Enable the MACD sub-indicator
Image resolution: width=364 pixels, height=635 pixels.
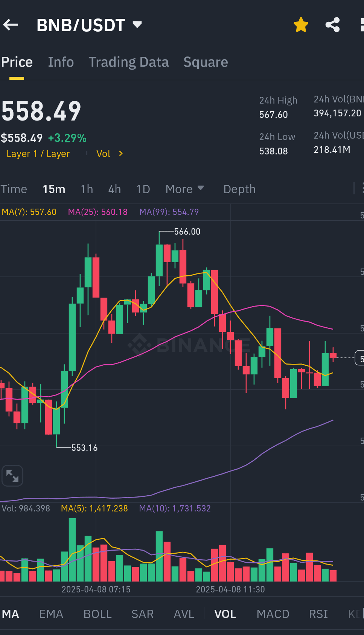click(x=273, y=614)
